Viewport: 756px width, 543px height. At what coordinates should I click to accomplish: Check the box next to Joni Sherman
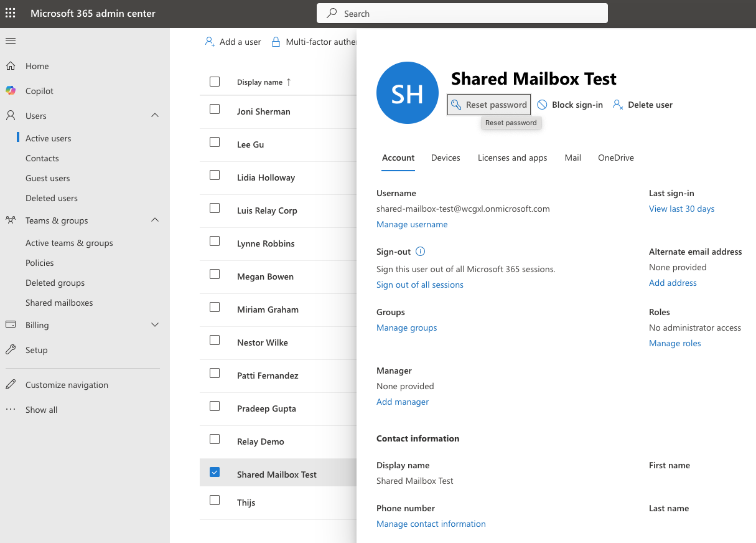tap(215, 109)
